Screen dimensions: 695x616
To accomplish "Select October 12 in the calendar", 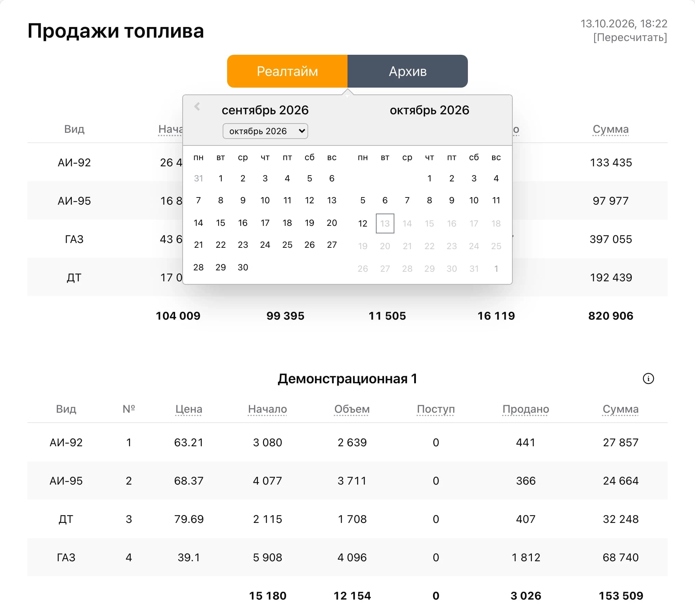I will point(363,223).
